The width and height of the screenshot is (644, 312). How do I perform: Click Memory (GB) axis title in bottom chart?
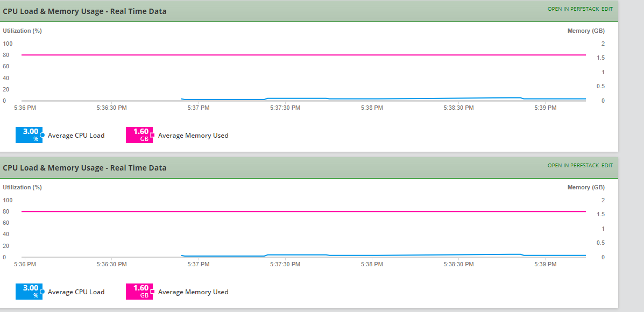586,187
